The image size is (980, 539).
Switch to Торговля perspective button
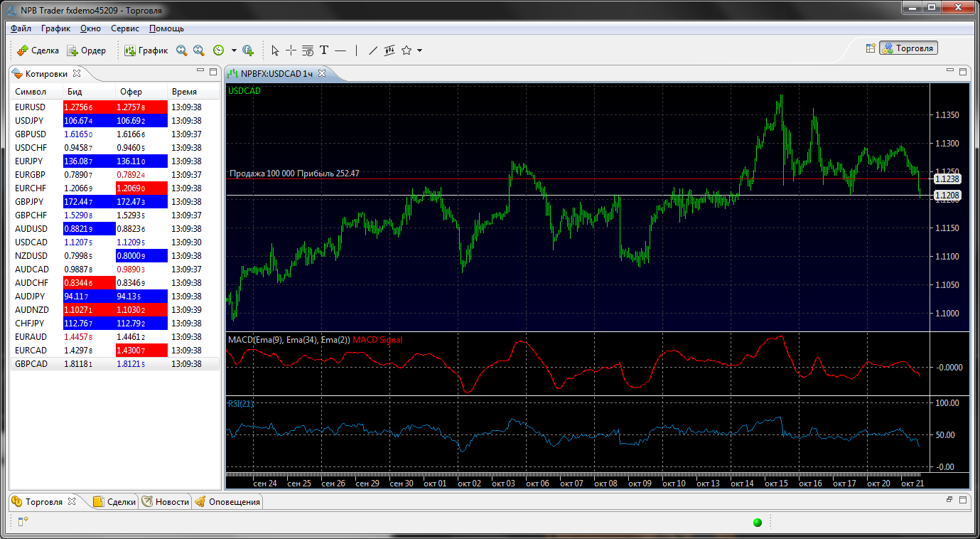909,48
